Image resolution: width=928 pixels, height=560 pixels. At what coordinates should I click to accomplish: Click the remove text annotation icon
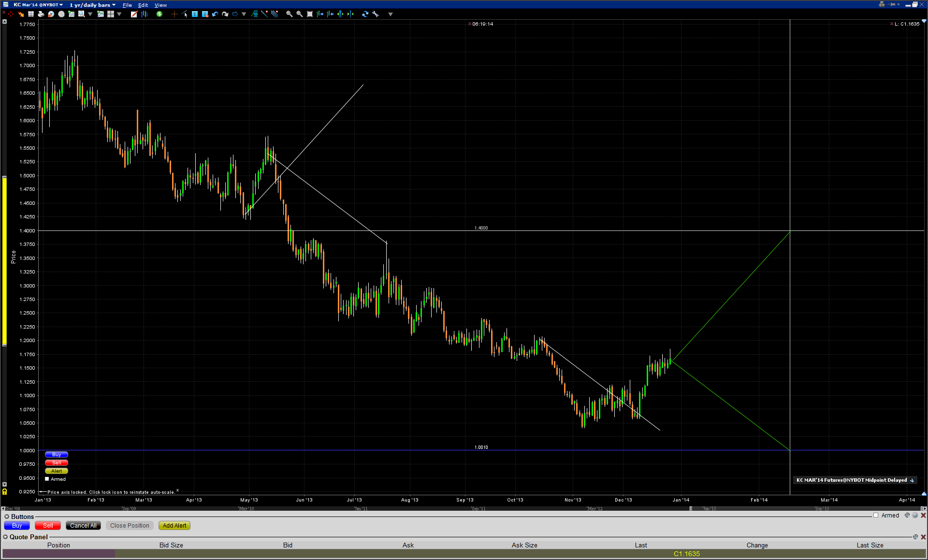coord(205,14)
